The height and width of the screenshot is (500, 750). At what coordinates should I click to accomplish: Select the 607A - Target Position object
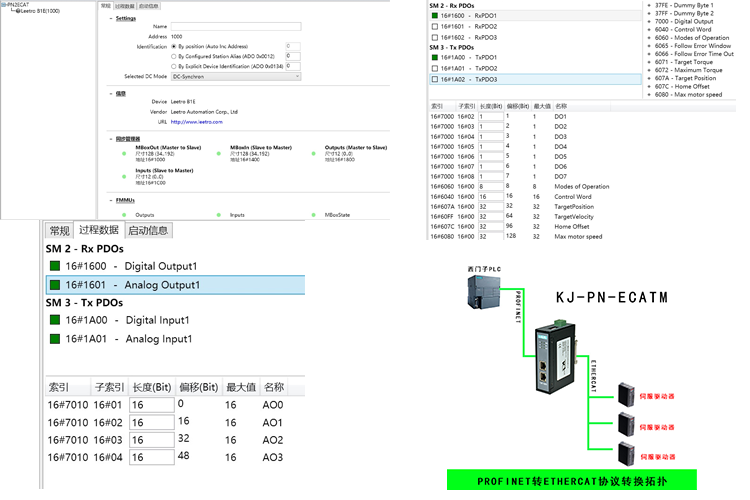[685, 78]
